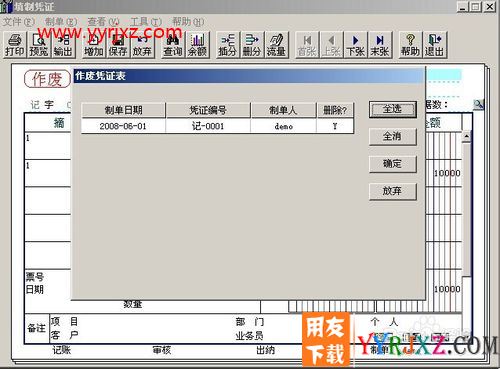Image resolution: width=500 pixels, height=369 pixels.
Task: Open the 流量 cash flow icon
Action: 276,45
